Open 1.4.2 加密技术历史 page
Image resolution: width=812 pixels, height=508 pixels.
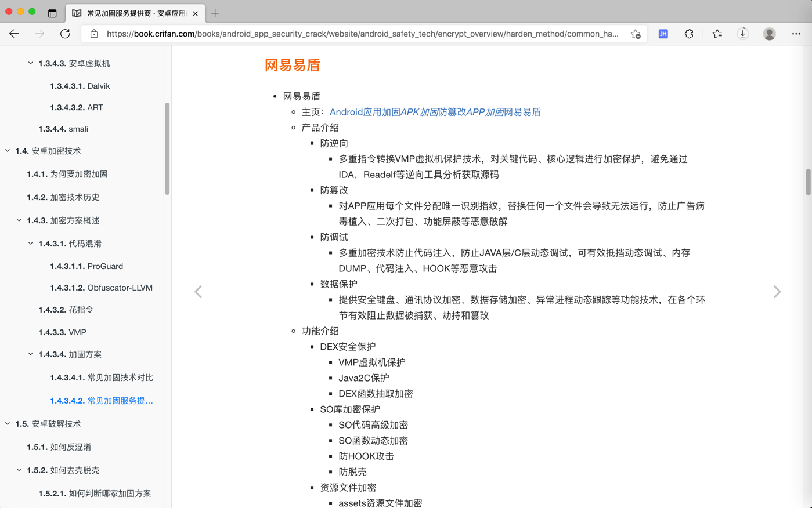pos(63,197)
